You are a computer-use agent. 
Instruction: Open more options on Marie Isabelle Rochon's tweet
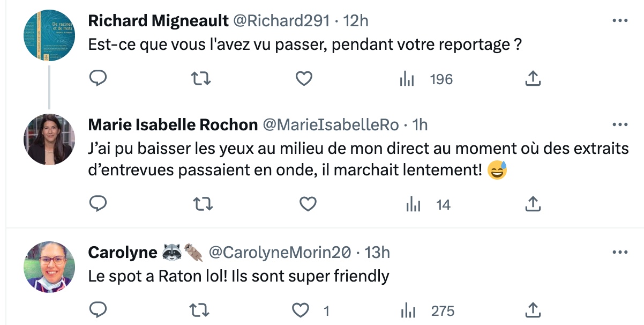pyautogui.click(x=619, y=125)
